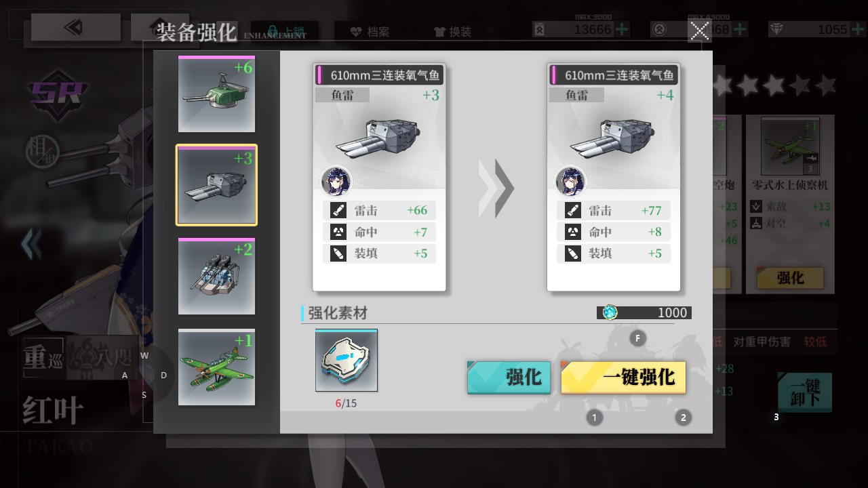
Task: Click the back arrow button at top left
Action: coord(75,27)
